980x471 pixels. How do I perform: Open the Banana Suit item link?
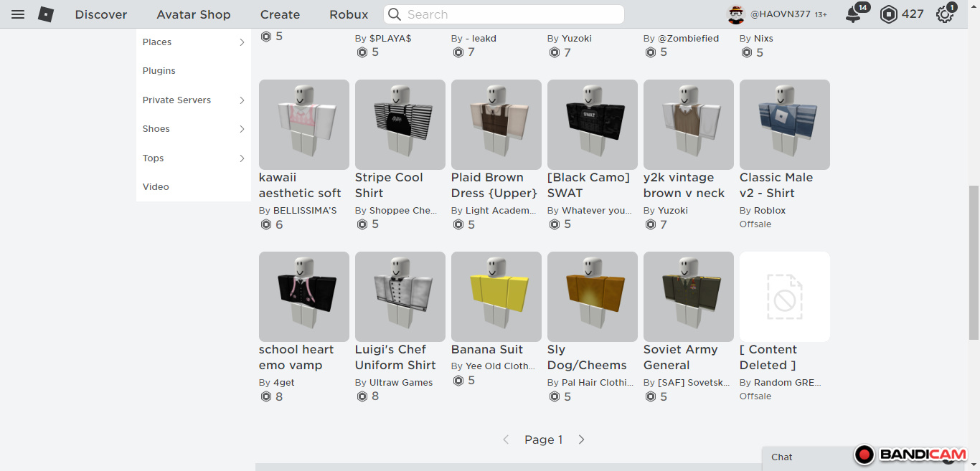coord(487,350)
